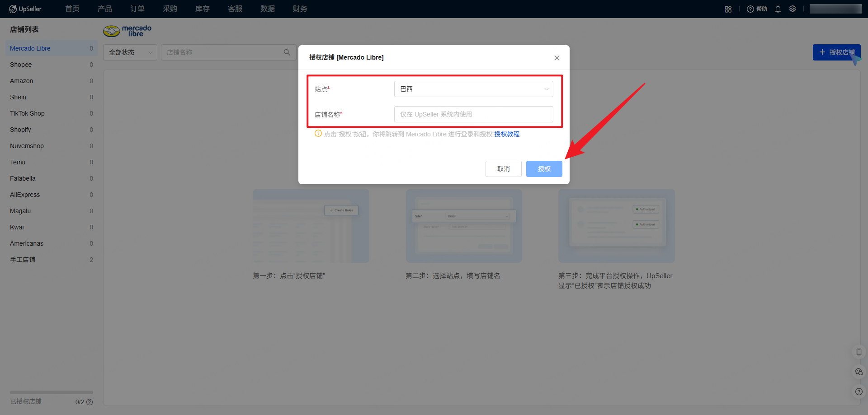Screen dimensions: 868x415
Task: Select Temu in store list
Action: (x=52, y=162)
